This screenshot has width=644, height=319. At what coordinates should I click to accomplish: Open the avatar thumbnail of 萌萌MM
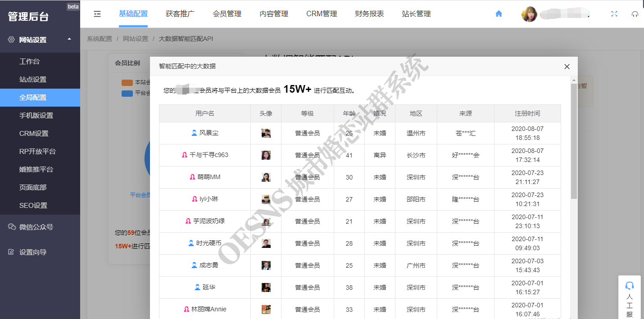pos(266,177)
